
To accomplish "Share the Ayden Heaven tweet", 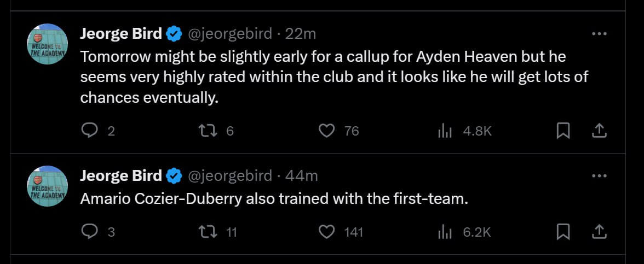I will click(x=599, y=131).
